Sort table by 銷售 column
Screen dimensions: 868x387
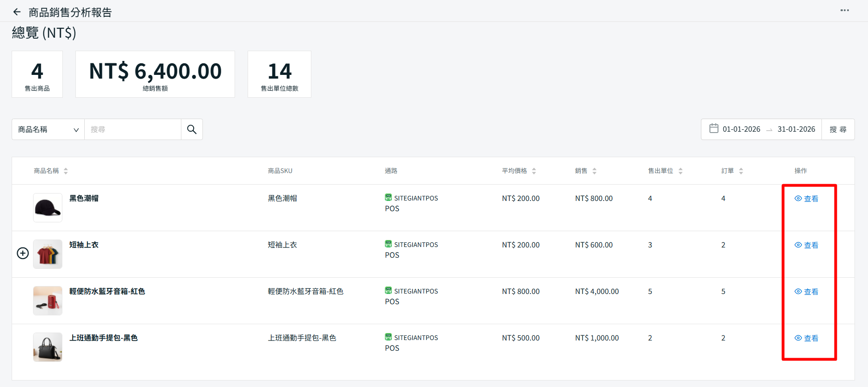pyautogui.click(x=594, y=171)
